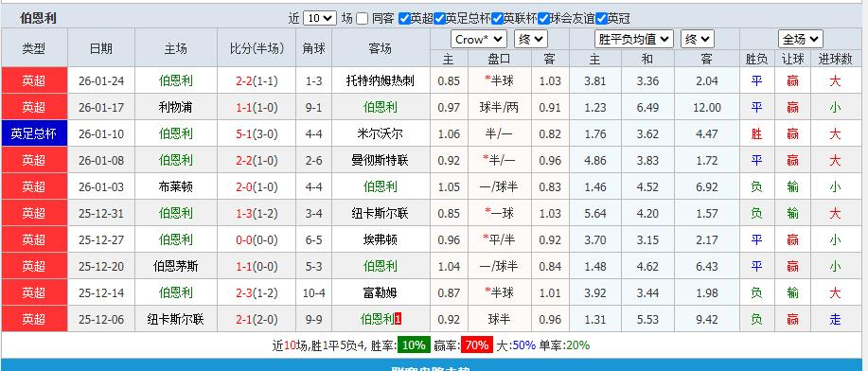Click the *平/半 handicap on the 埃弗顿 row
This screenshot has height=371, width=868.
coord(499,239)
